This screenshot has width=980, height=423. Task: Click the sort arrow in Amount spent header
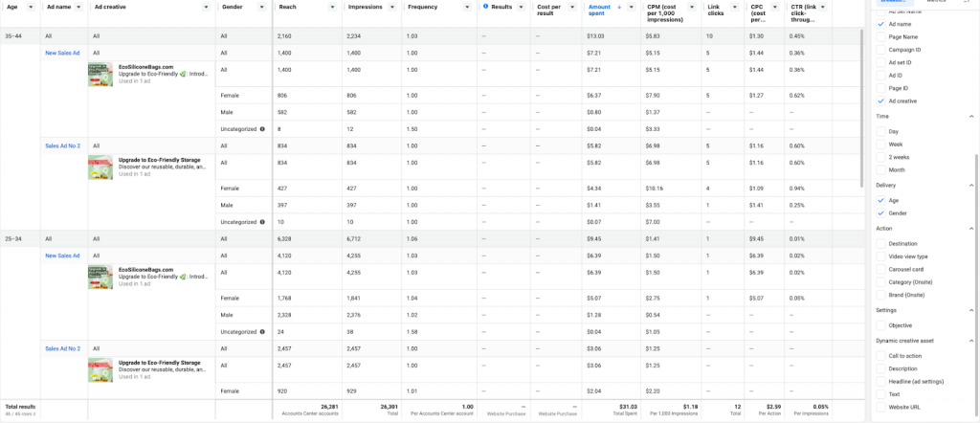point(619,7)
